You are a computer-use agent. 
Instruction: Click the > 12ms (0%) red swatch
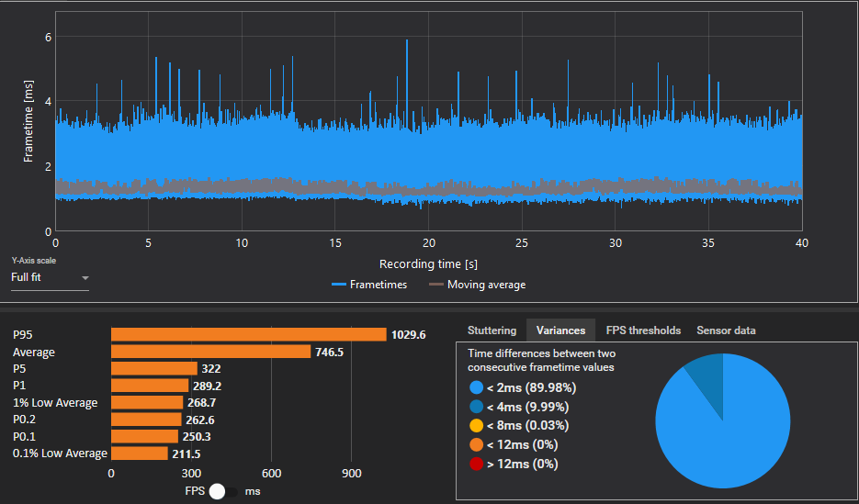[x=476, y=464]
